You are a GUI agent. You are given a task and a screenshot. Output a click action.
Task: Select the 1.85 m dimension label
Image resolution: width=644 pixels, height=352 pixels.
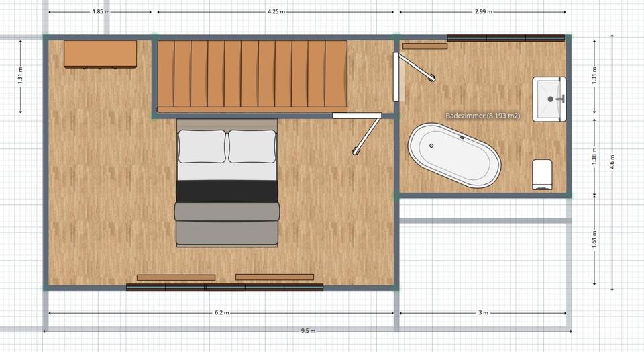click(99, 12)
